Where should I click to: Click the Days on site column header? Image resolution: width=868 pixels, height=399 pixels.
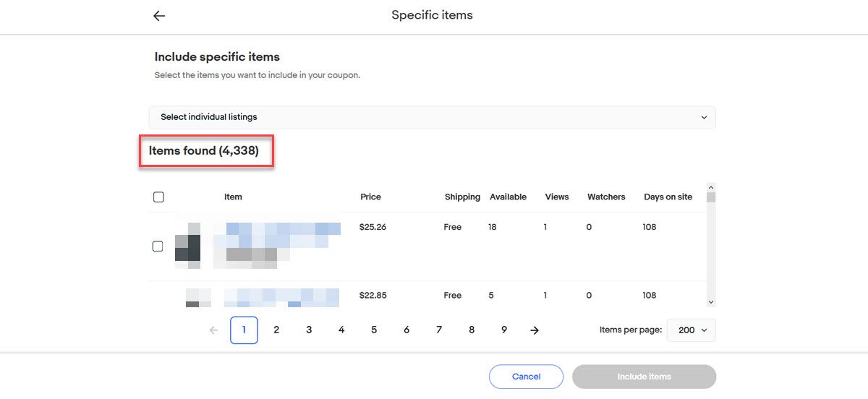668,197
